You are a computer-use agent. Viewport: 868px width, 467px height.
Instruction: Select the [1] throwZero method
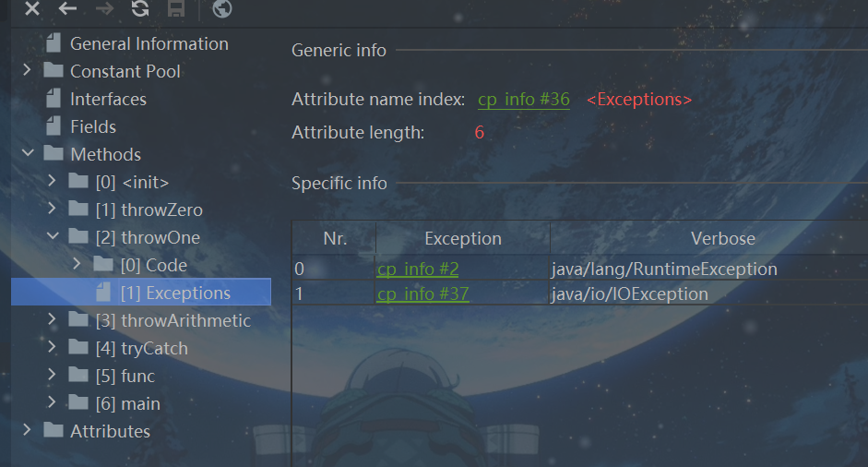click(x=149, y=210)
